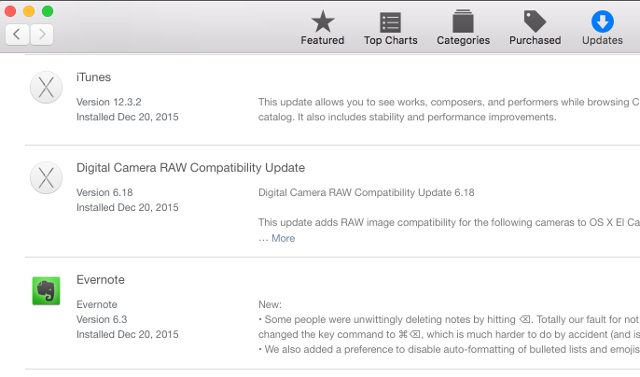Viewport: 640px width, 377px height.
Task: Click Digital Camera RAW Installed Dec 20 text
Action: (x=127, y=208)
